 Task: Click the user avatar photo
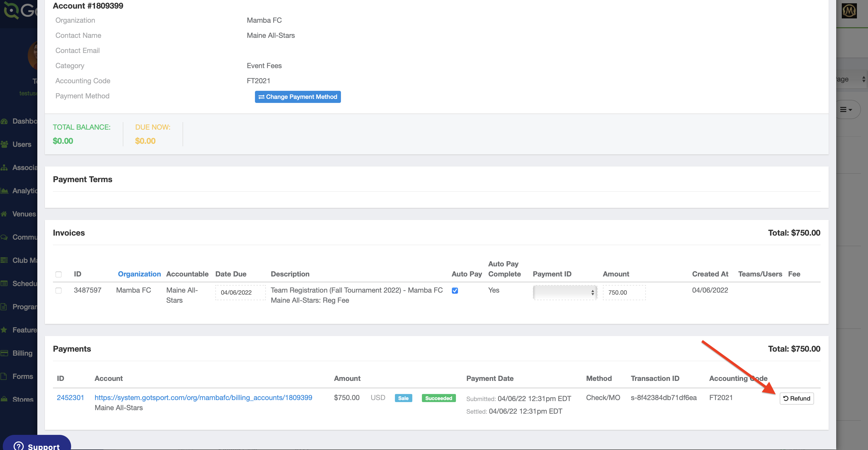[33, 55]
